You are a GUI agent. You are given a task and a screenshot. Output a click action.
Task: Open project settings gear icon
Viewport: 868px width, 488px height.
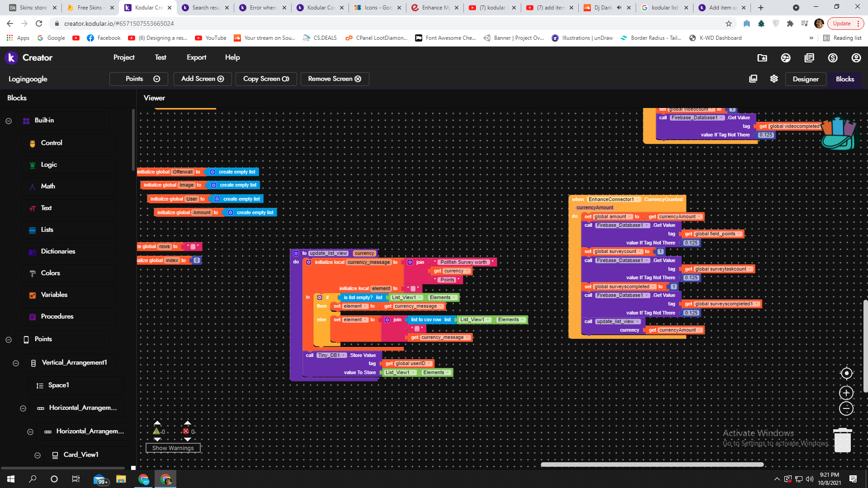click(x=774, y=79)
